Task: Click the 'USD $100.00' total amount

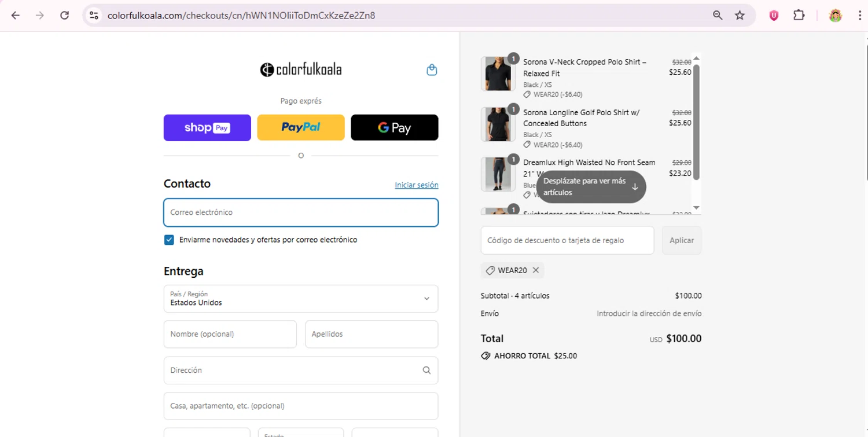Action: pyautogui.click(x=675, y=339)
